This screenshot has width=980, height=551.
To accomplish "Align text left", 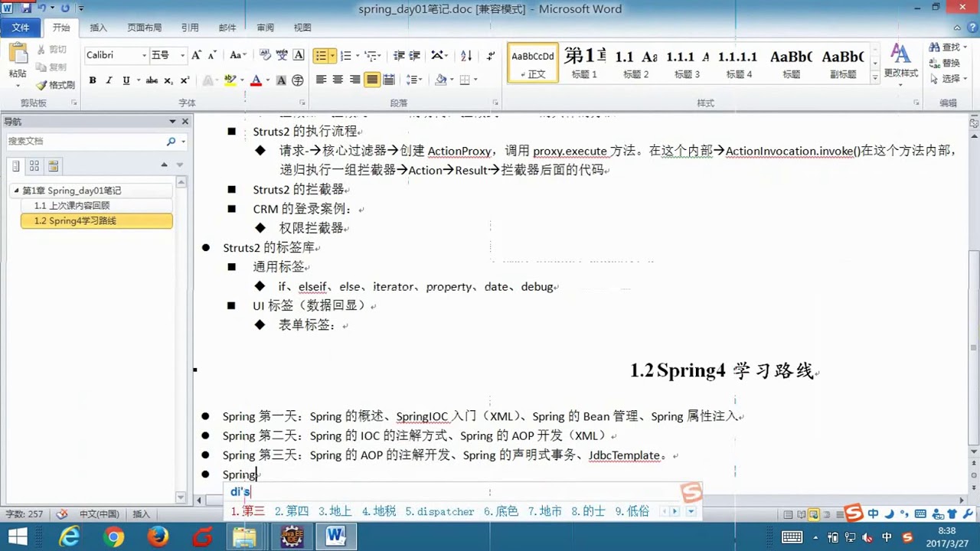I will tap(321, 80).
